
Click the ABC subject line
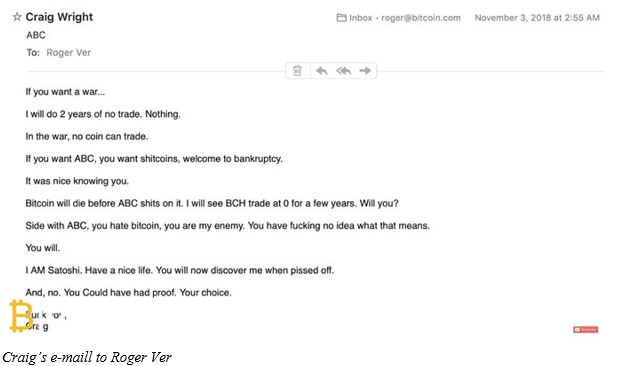[36, 35]
